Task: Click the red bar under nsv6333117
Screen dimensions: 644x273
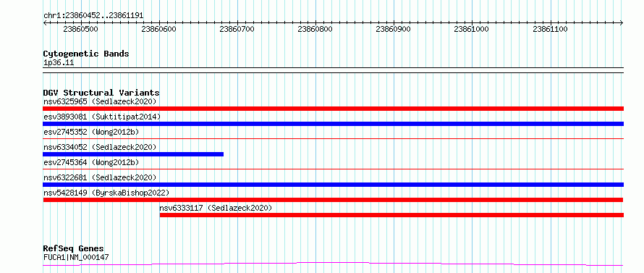Action: click(391, 215)
